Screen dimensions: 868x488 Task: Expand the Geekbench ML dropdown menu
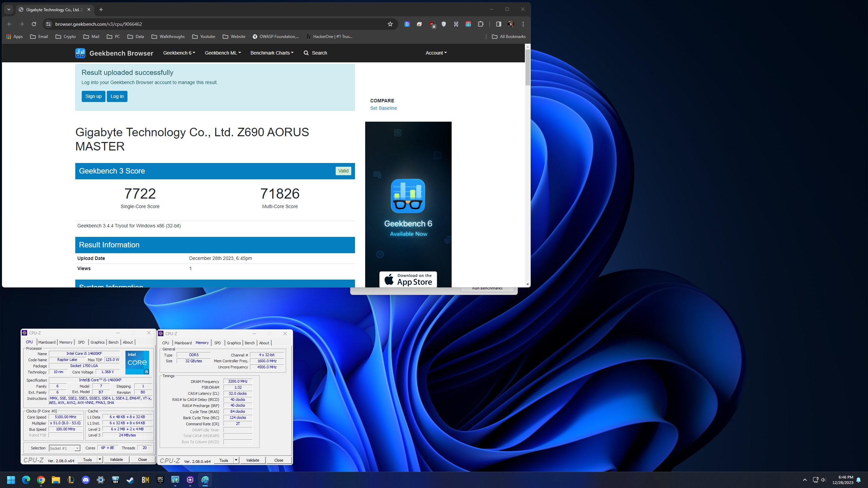(x=223, y=53)
